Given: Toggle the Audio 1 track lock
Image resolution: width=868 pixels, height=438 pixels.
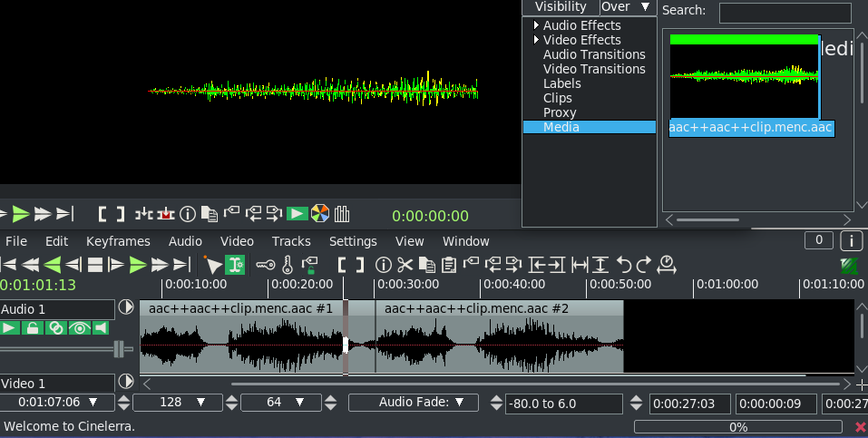Looking at the screenshot, I should (x=33, y=328).
